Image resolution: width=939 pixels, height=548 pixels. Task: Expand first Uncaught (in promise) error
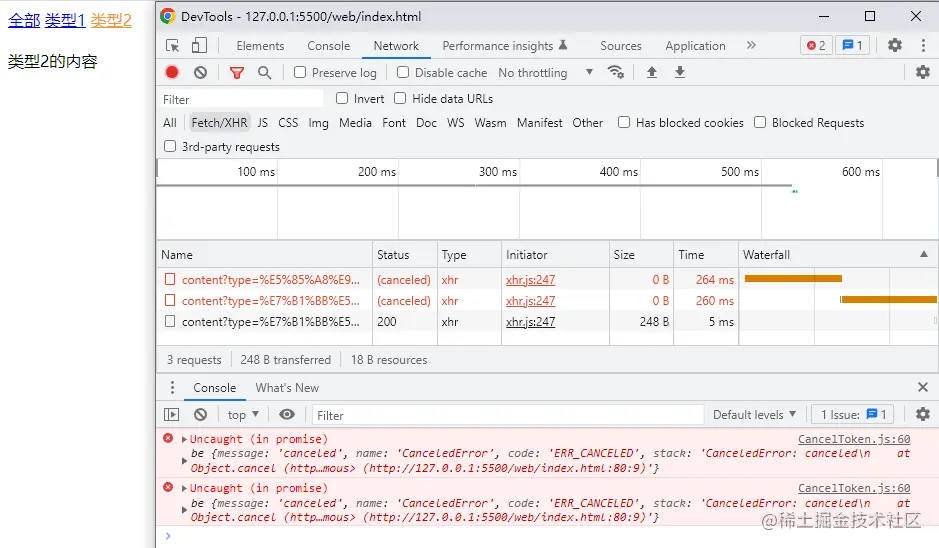[x=184, y=439]
